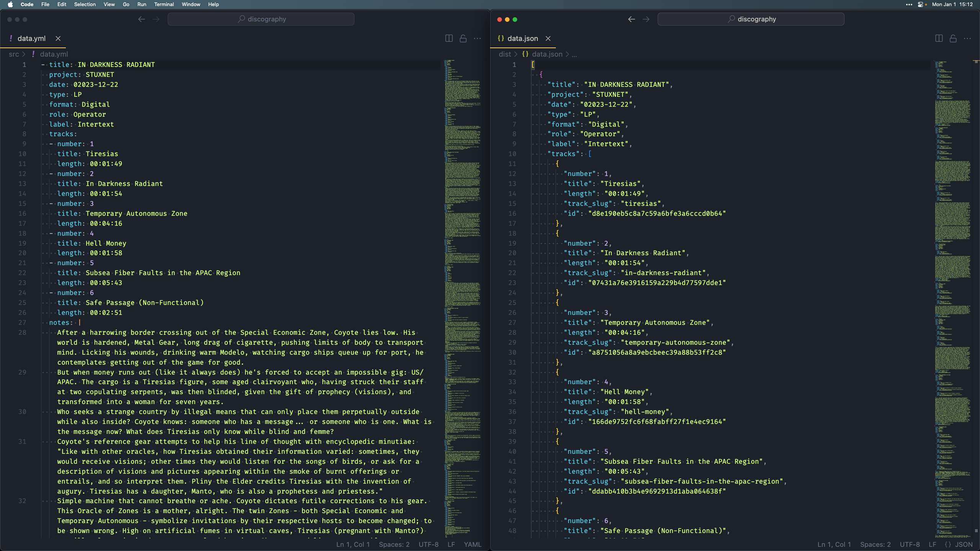Screen dimensions: 980x551
Task: Open the Run menu
Action: (x=142, y=4)
